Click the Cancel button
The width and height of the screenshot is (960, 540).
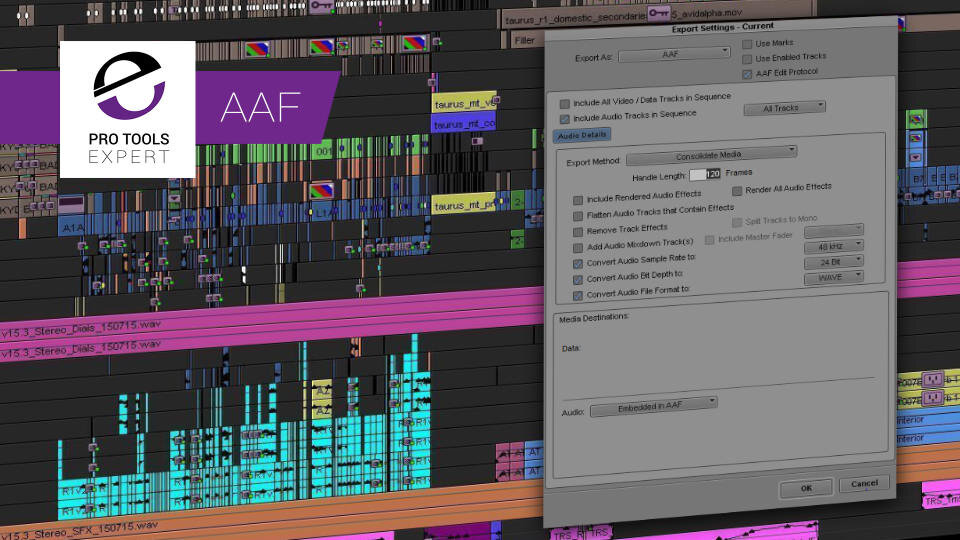[864, 484]
